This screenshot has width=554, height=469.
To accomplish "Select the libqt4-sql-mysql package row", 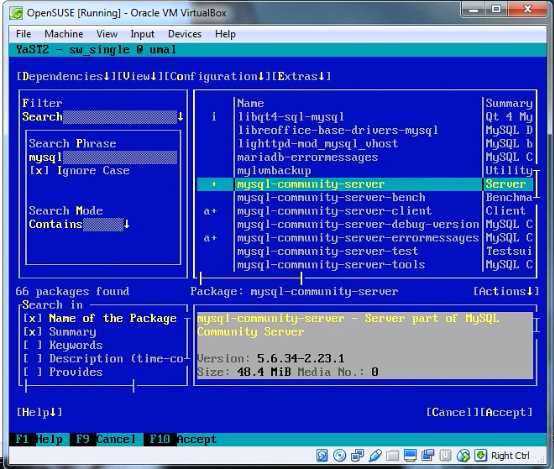I will click(x=365, y=117).
